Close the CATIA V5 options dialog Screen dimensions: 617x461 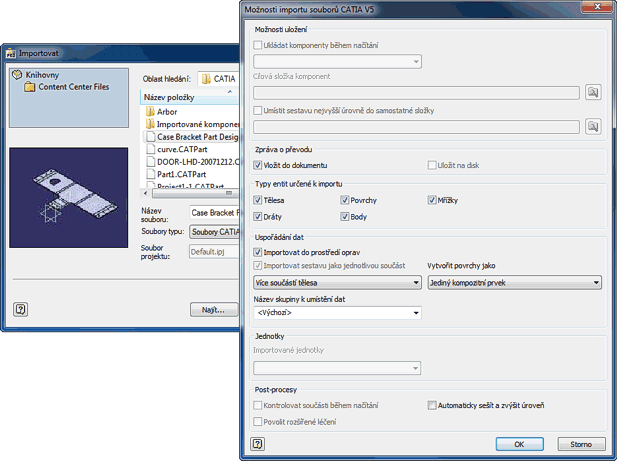[597, 7]
